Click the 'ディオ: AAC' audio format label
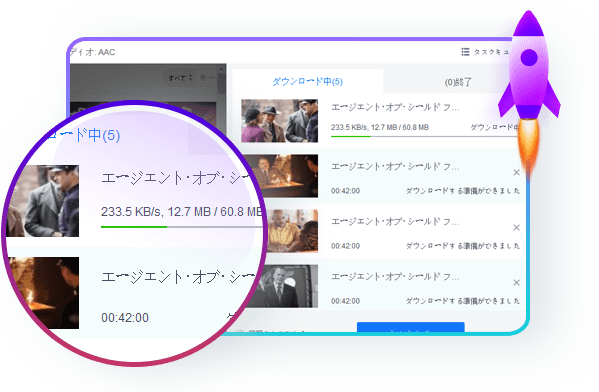The height and width of the screenshot is (392, 599). pos(92,52)
